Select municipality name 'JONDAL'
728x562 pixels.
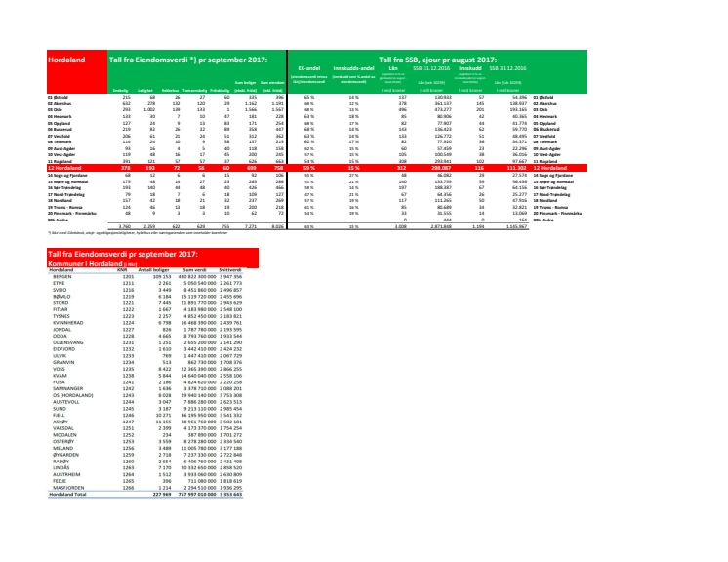(x=61, y=330)
